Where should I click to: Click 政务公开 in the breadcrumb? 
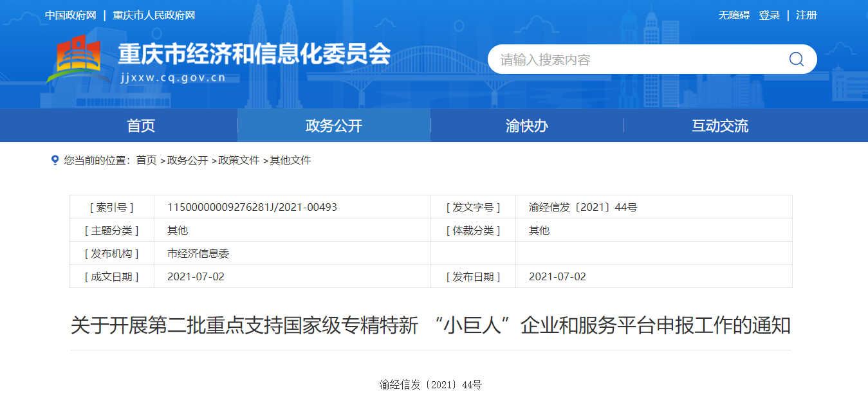point(187,161)
